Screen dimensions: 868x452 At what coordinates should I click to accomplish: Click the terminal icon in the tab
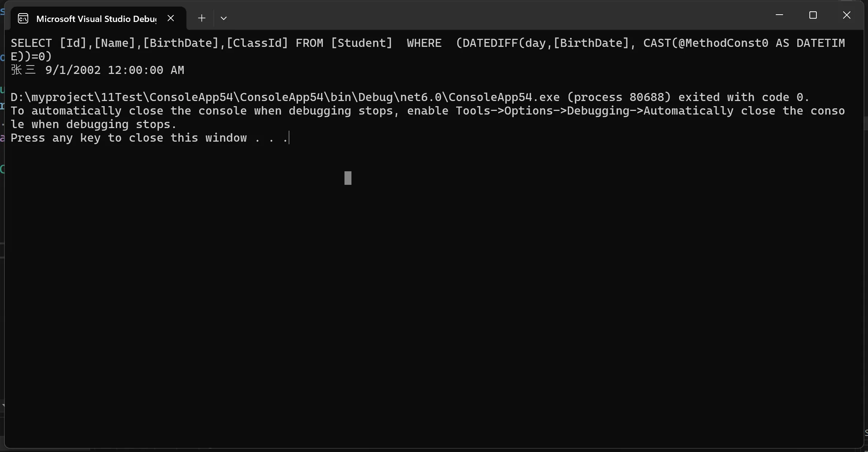23,18
